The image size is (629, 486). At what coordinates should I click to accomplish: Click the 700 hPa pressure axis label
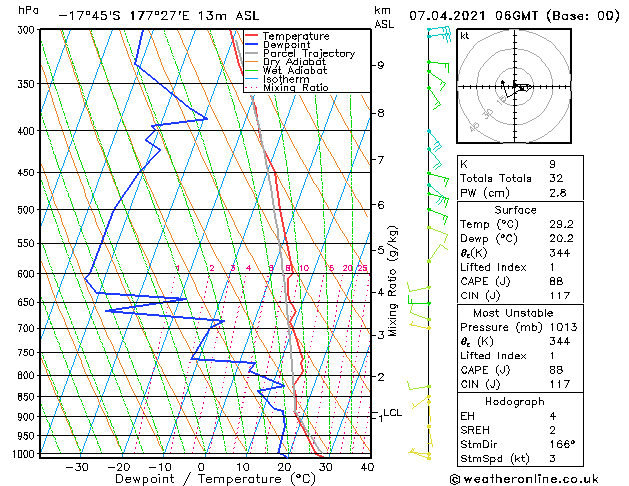(x=28, y=328)
